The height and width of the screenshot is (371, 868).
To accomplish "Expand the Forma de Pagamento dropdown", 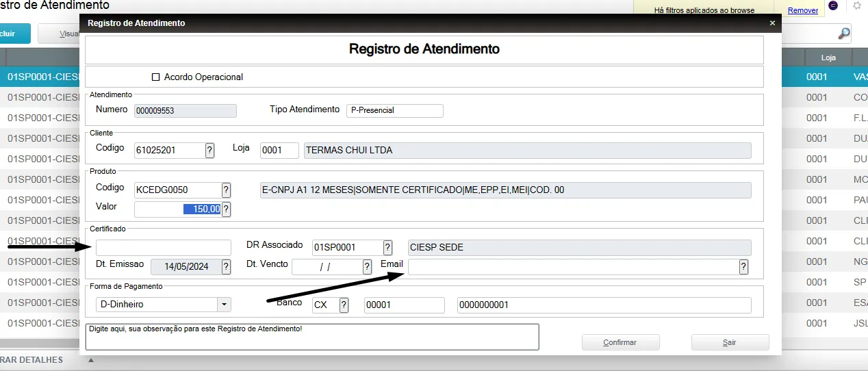I will tap(224, 305).
